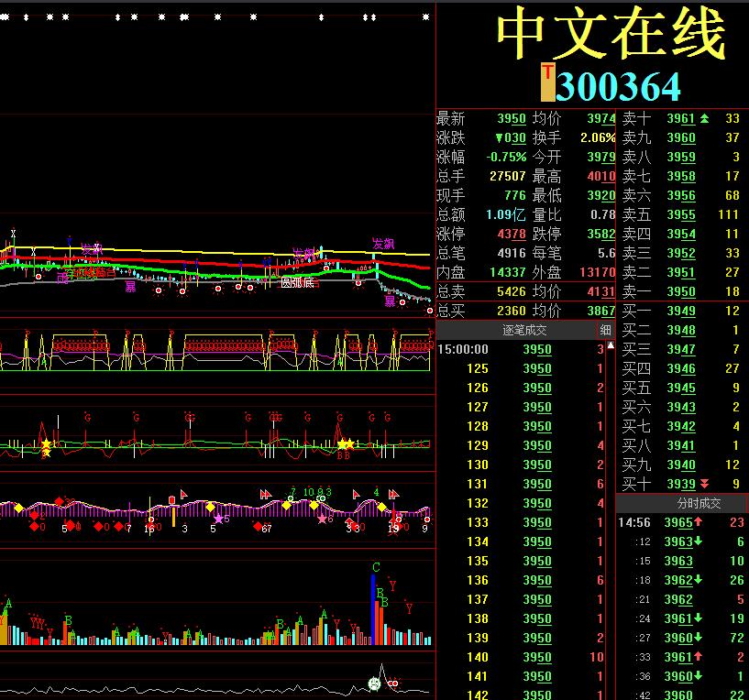Click the 涨停 price 4378

pos(512,234)
